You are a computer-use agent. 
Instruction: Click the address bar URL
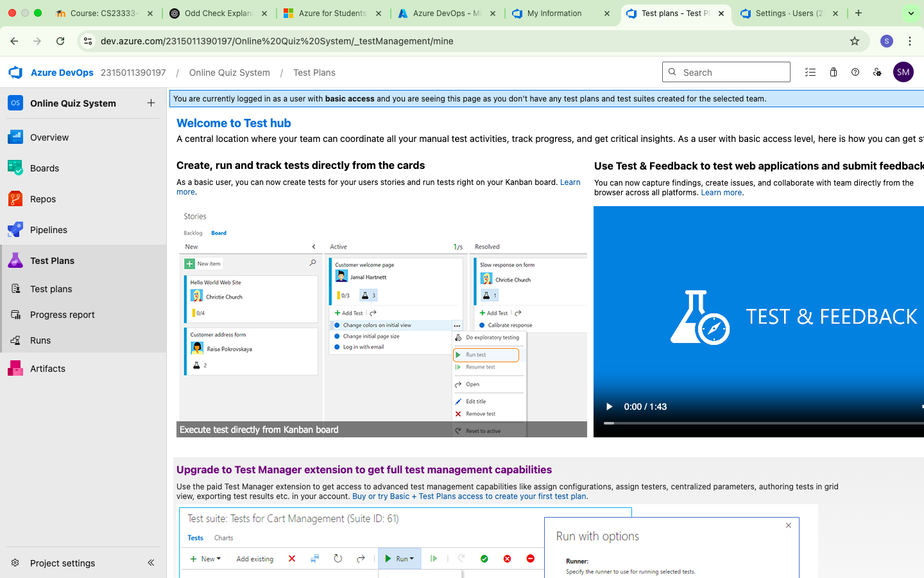277,41
